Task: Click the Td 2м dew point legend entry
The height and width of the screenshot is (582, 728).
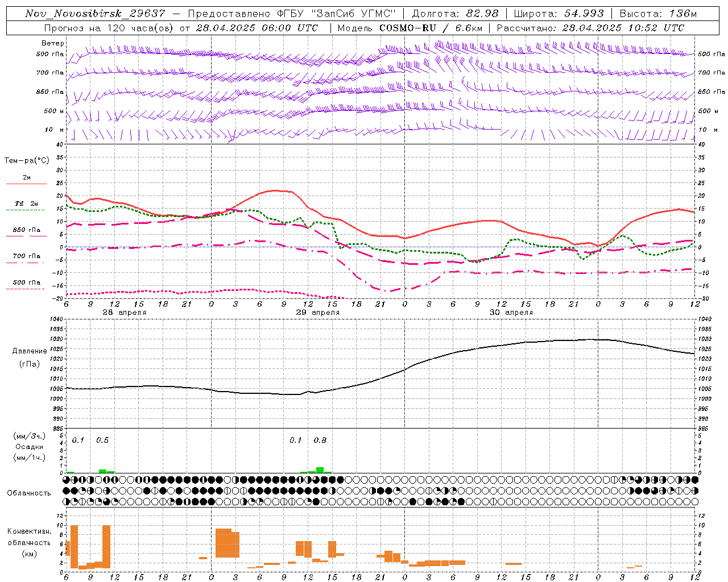Action: pyautogui.click(x=27, y=203)
